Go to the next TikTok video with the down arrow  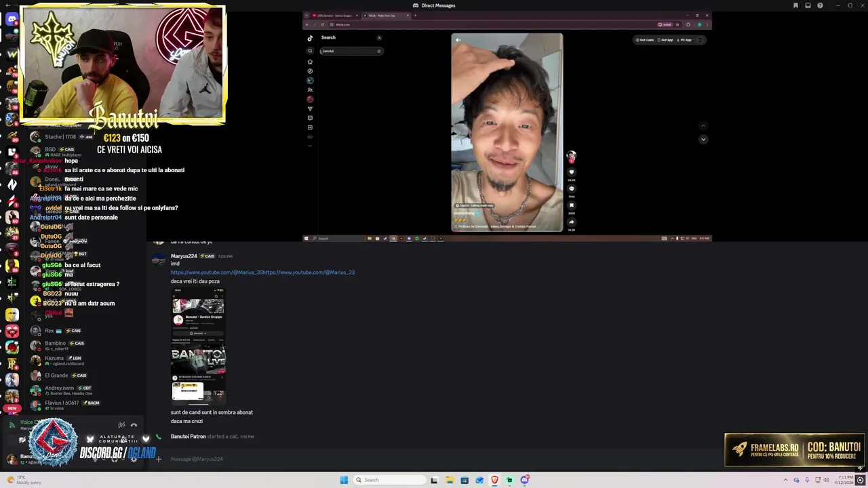pos(703,139)
